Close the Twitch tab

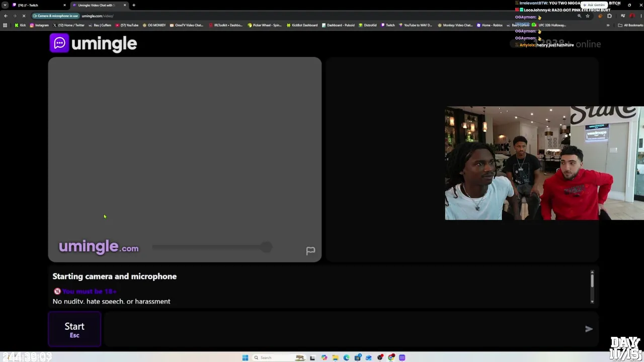(64, 5)
